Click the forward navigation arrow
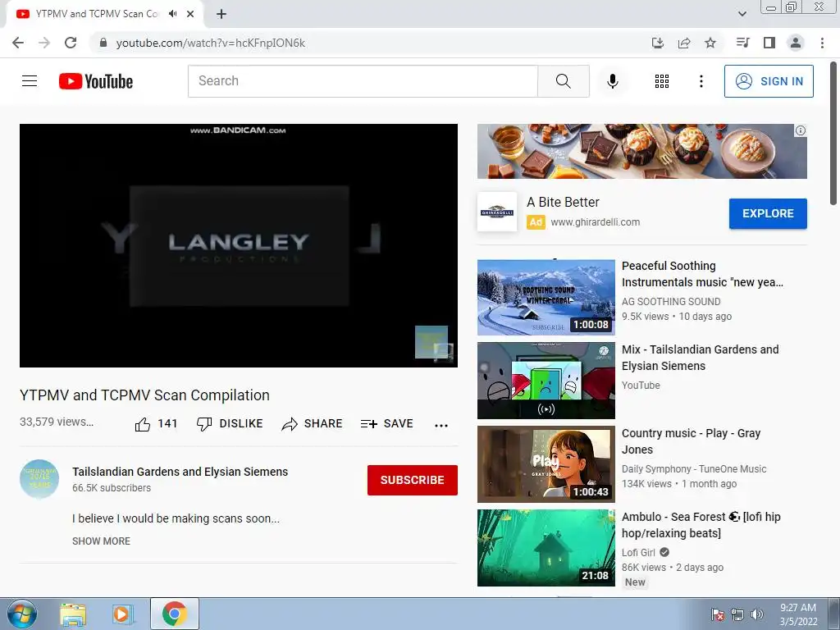 44,43
